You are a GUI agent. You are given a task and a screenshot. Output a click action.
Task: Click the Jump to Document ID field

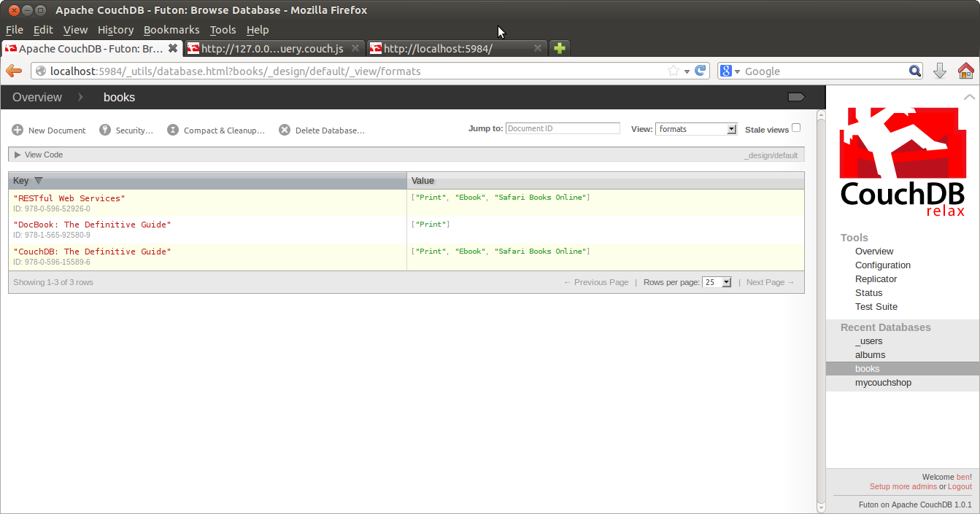(563, 128)
